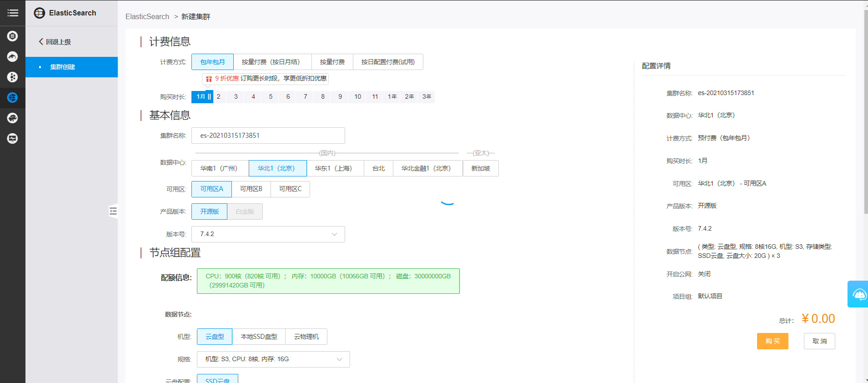The image size is (868, 383).
Task: Select 华南1 (广州) data center
Action: coord(220,168)
